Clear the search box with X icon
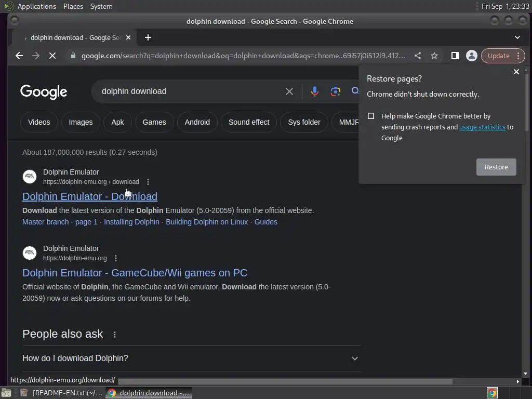Viewport: 532px width, 399px height. [x=289, y=91]
